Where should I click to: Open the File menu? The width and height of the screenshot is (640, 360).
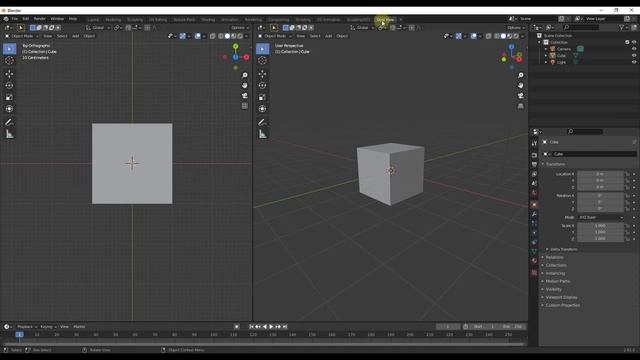[x=15, y=19]
